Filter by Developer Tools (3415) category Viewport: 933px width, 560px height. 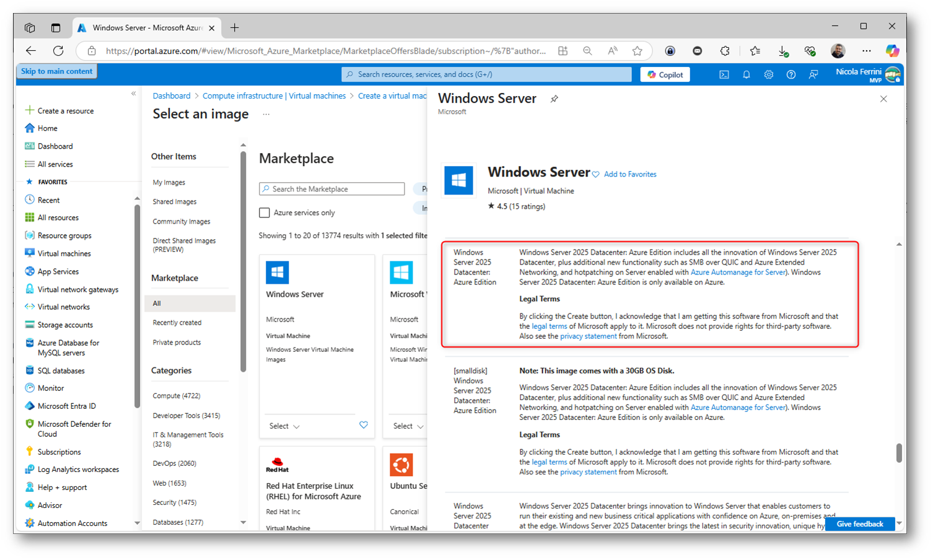(x=186, y=416)
